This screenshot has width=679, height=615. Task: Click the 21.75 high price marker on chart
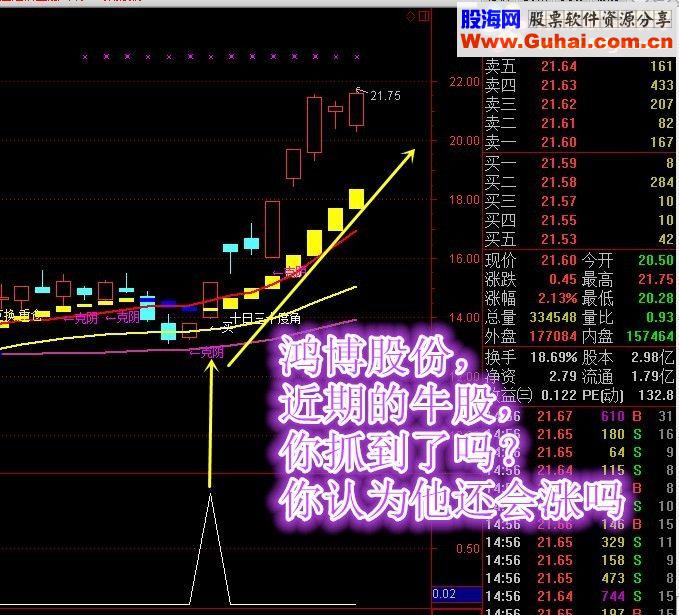coord(385,96)
